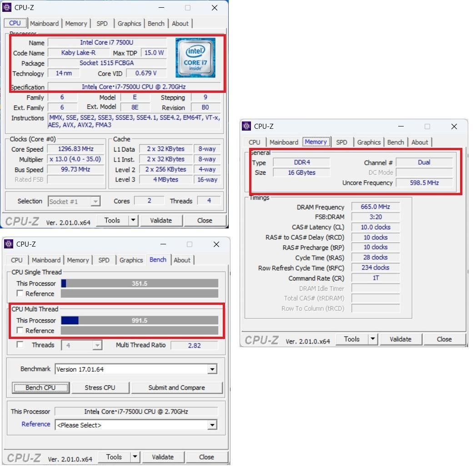Click the processor Name field 'Intel Core i7 7500U'
Screen dimensions: 476x470
coord(106,42)
